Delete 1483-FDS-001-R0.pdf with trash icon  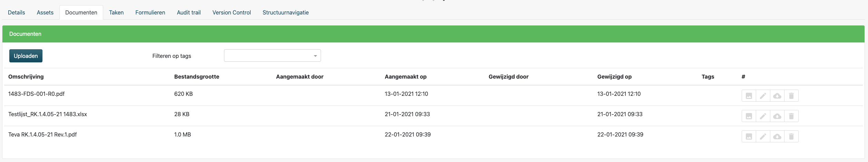791,96
